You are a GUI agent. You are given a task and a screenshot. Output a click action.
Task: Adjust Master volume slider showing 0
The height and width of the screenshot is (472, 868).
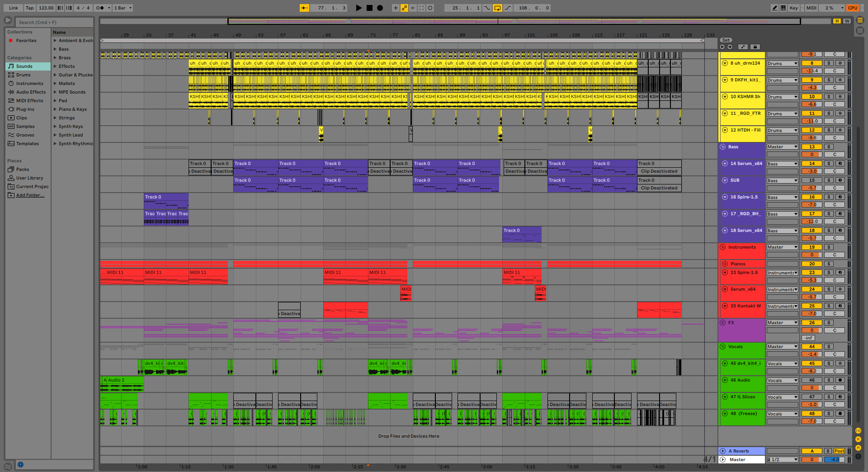(812, 460)
